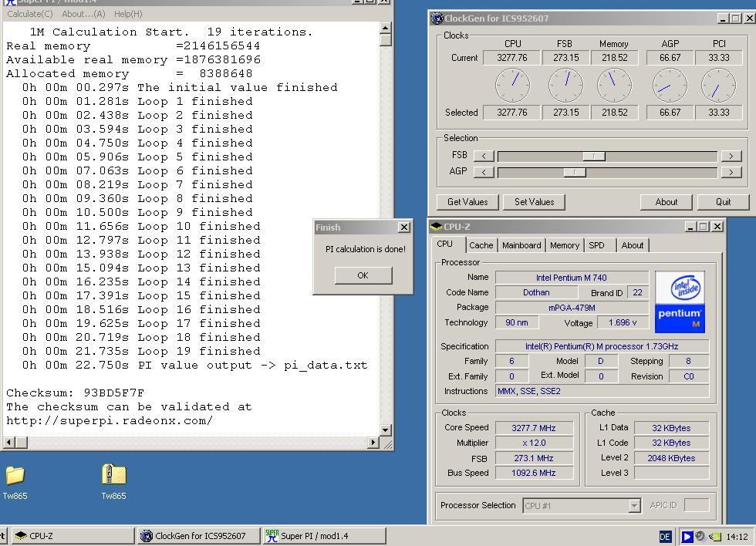Click FSB slider right arrow
This screenshot has width=756, height=546.
[731, 156]
